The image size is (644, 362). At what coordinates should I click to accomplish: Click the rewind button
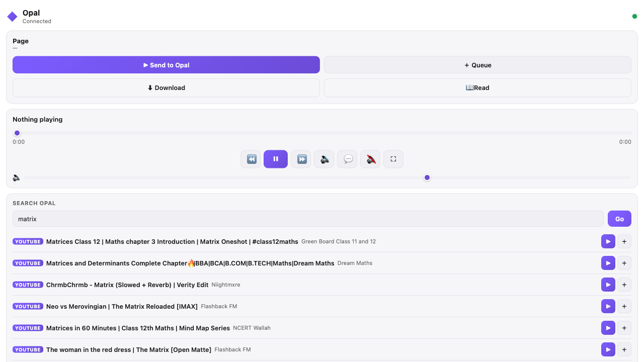tap(251, 159)
